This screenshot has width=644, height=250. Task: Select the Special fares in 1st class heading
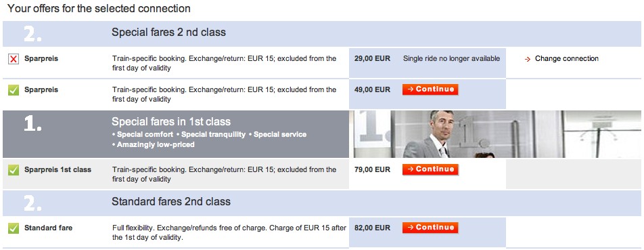coord(171,122)
